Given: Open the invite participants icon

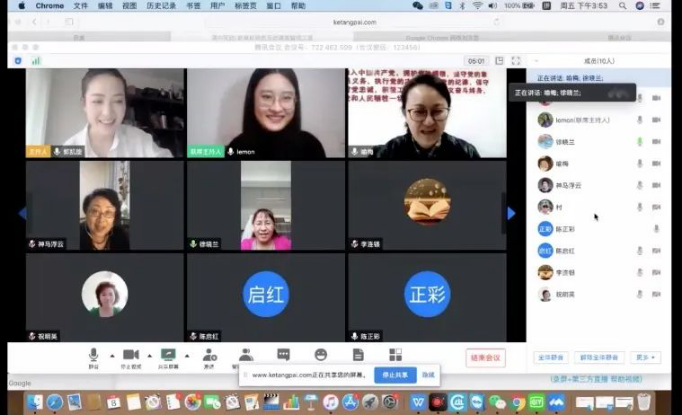Looking at the screenshot, I should pyautogui.click(x=209, y=355).
